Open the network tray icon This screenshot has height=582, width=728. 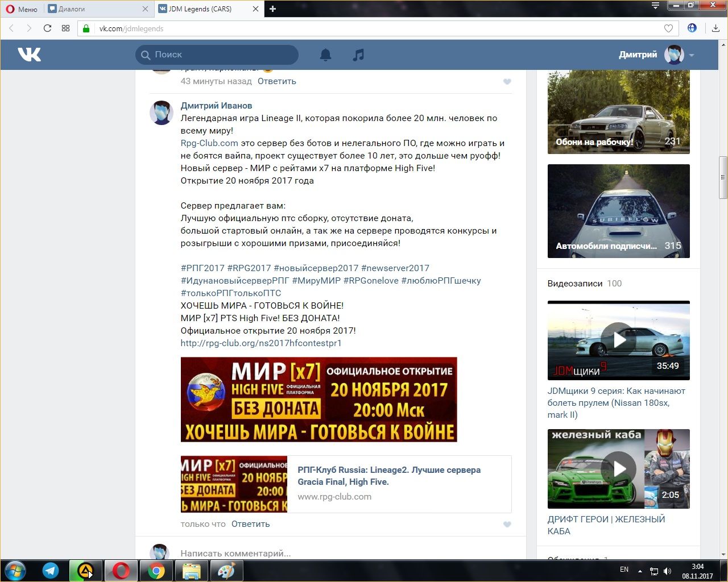[x=654, y=571]
